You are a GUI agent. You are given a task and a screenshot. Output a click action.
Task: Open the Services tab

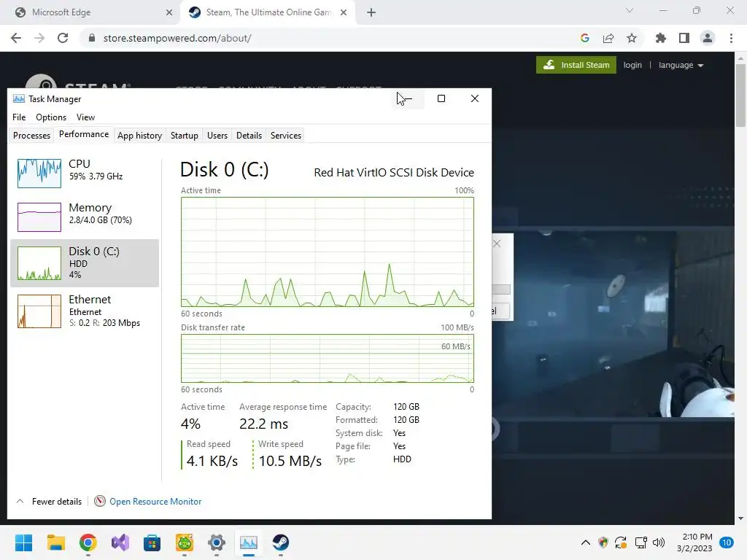(286, 136)
